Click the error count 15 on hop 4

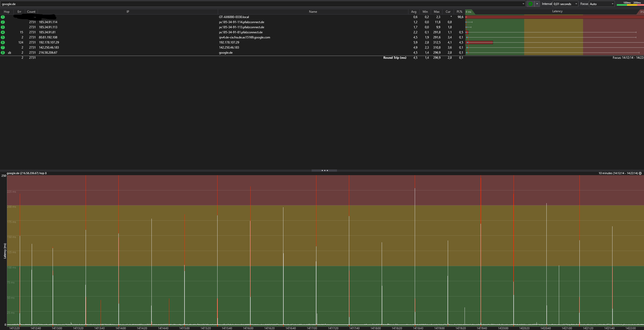[22, 32]
